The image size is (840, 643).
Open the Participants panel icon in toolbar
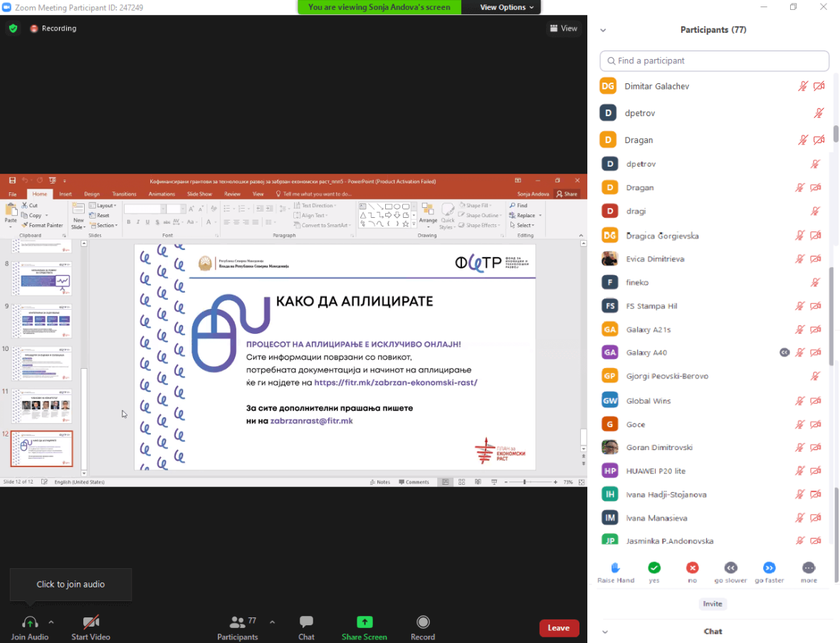click(x=237, y=622)
